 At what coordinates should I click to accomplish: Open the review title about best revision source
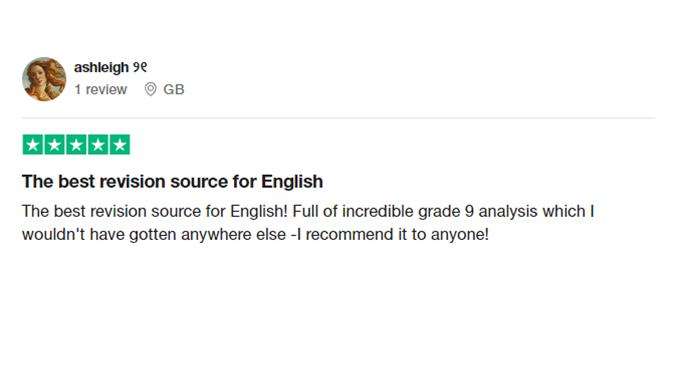tap(172, 181)
